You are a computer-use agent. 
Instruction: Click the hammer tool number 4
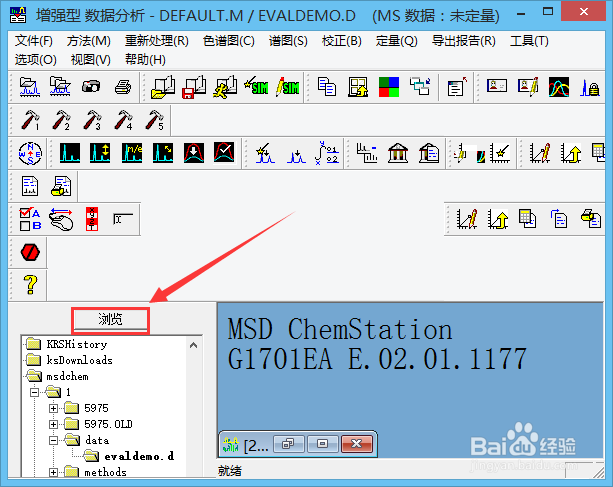pyautogui.click(x=124, y=120)
